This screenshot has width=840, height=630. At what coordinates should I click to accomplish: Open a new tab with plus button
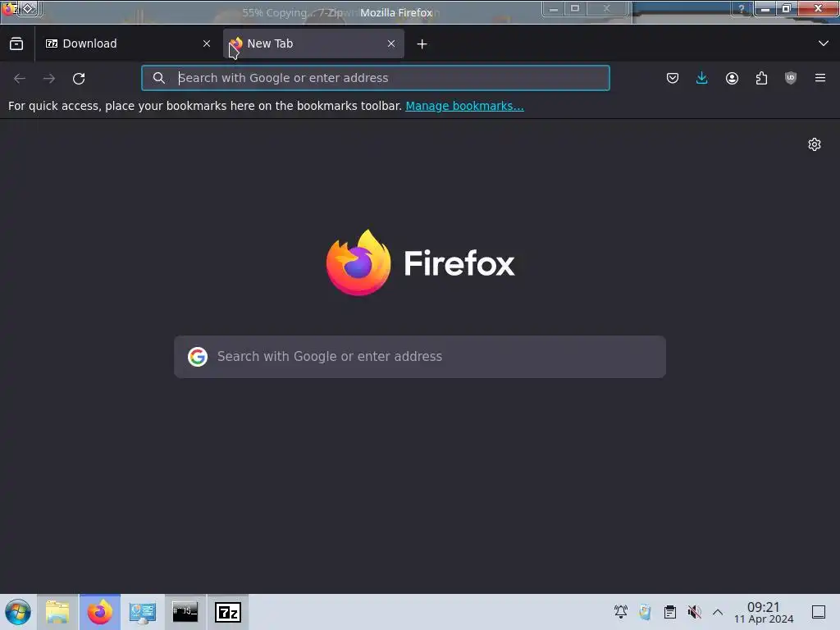click(x=422, y=44)
